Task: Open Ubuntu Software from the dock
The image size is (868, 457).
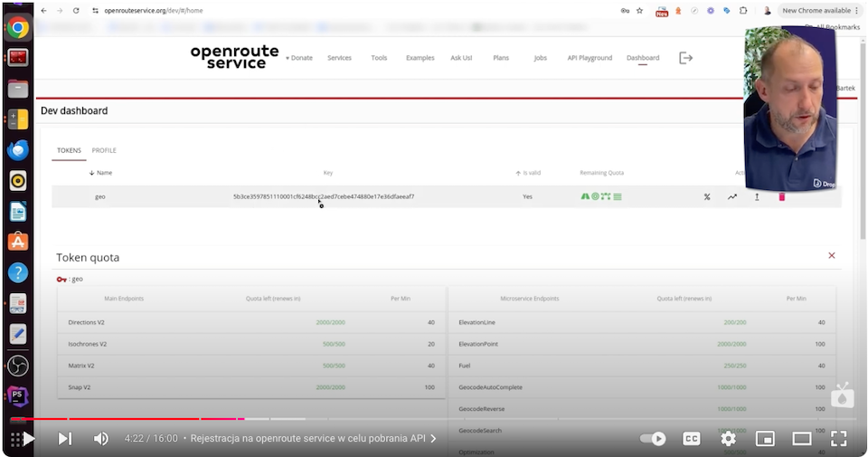Action: point(18,242)
